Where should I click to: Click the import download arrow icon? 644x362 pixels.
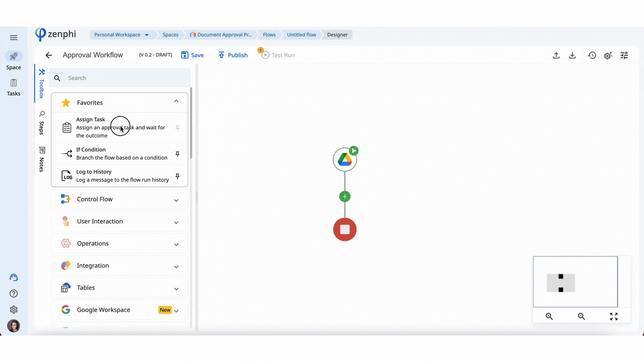tap(572, 55)
